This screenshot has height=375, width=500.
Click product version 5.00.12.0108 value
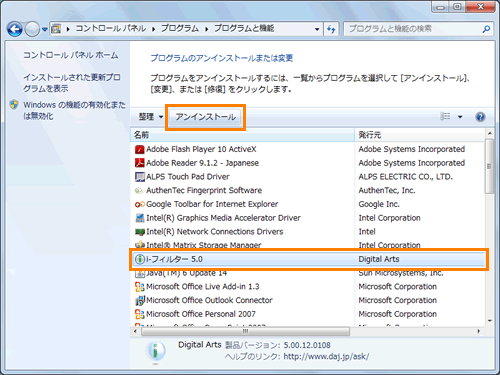307,345
